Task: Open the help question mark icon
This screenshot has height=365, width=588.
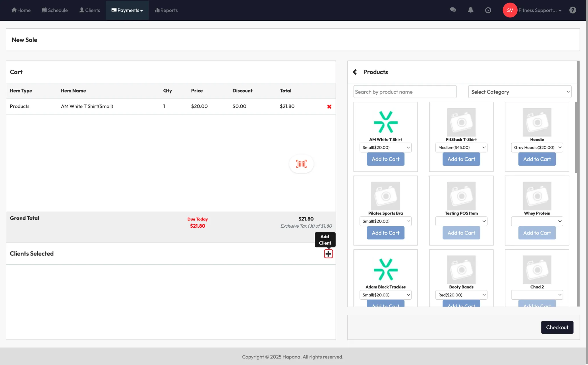Action: pyautogui.click(x=572, y=10)
